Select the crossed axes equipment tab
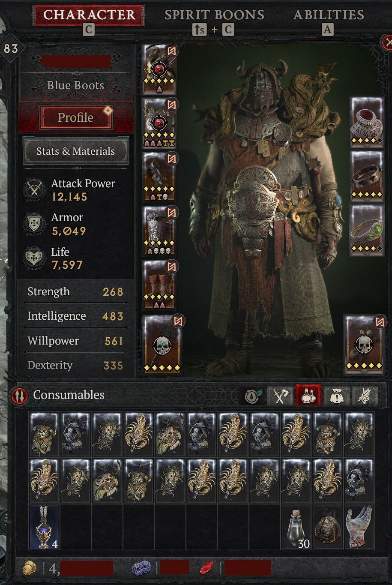The image size is (392, 585). [280, 395]
